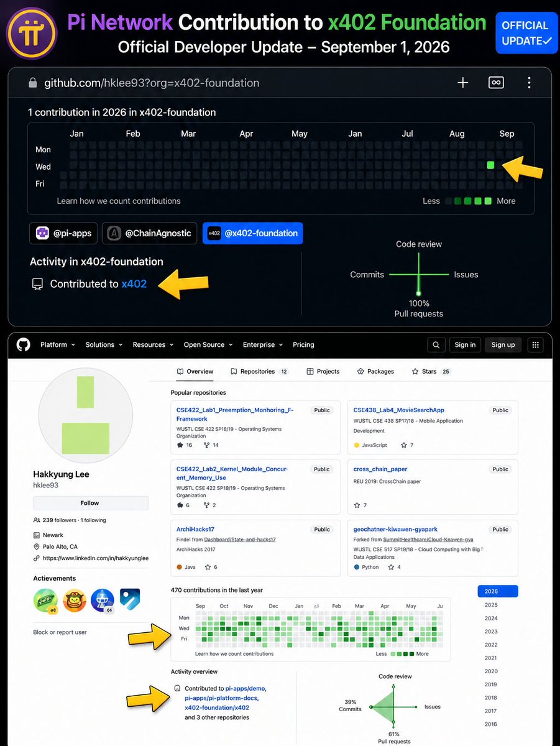The height and width of the screenshot is (746, 560).
Task: Open the LinkedIn profile link
Action: (x=96, y=558)
